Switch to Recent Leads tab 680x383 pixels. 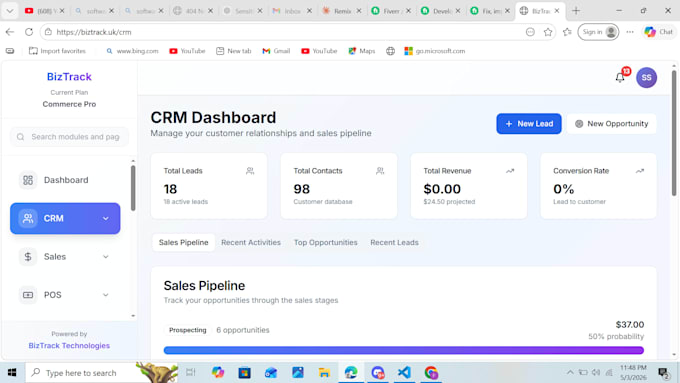pyautogui.click(x=394, y=242)
